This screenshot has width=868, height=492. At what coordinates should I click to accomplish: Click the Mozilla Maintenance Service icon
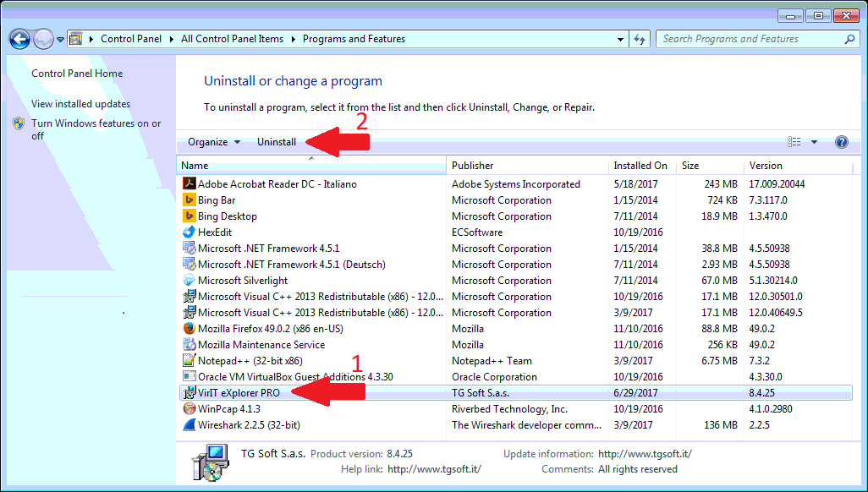(190, 344)
